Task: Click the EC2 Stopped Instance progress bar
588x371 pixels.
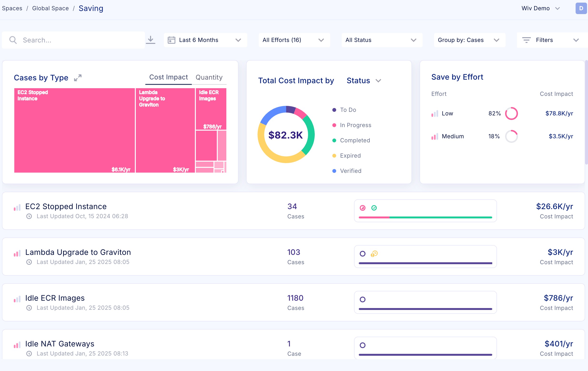Action: coord(425,217)
